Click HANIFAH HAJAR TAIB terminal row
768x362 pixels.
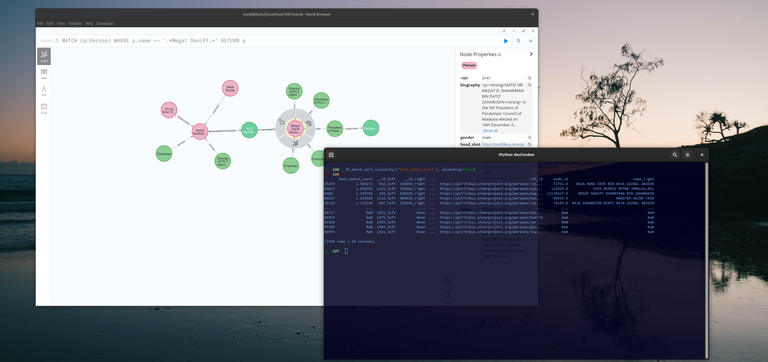coord(489,198)
